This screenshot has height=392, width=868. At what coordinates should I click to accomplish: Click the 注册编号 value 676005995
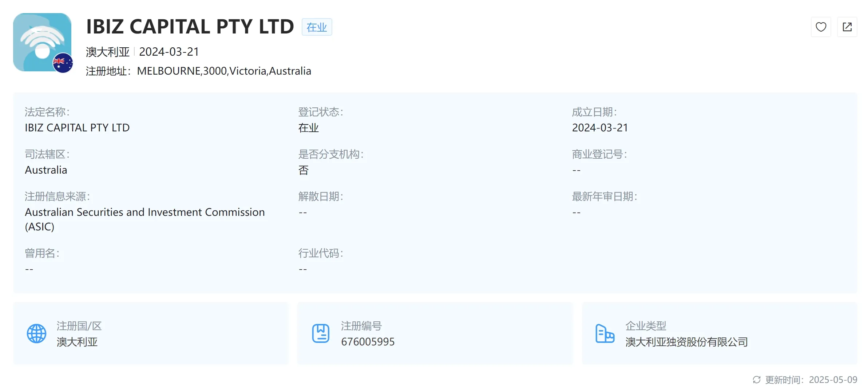point(368,342)
